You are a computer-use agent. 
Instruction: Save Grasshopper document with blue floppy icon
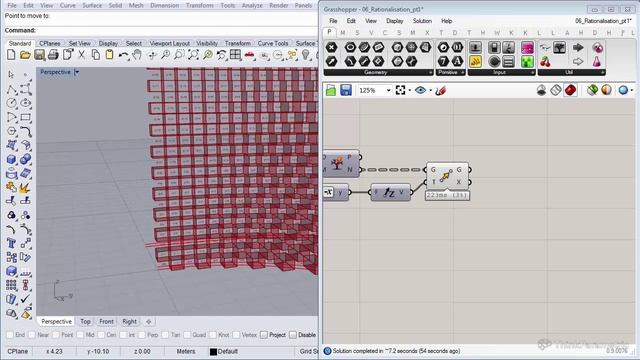pyautogui.click(x=346, y=90)
